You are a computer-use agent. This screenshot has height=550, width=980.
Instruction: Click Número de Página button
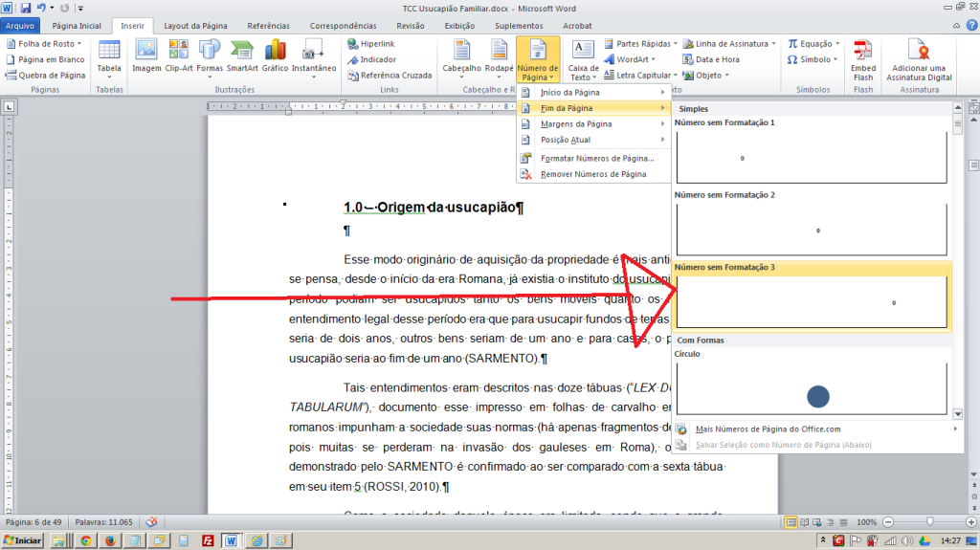tap(538, 59)
